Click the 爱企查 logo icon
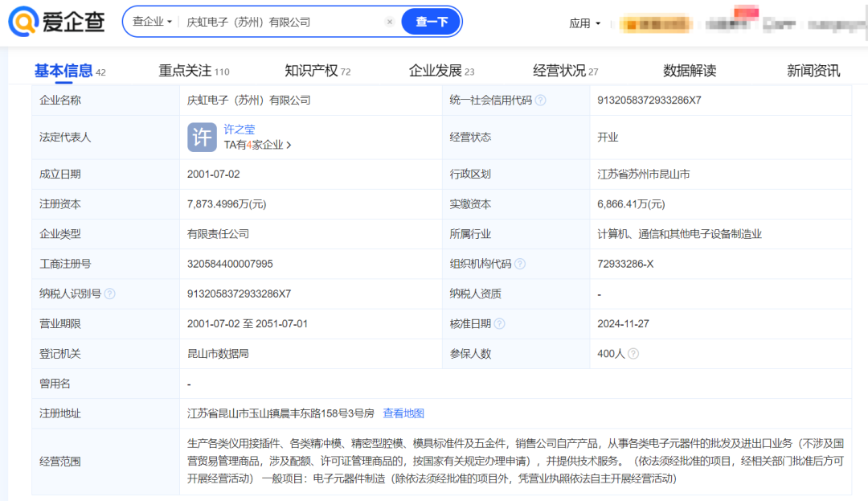This screenshot has height=501, width=868. [x=24, y=22]
